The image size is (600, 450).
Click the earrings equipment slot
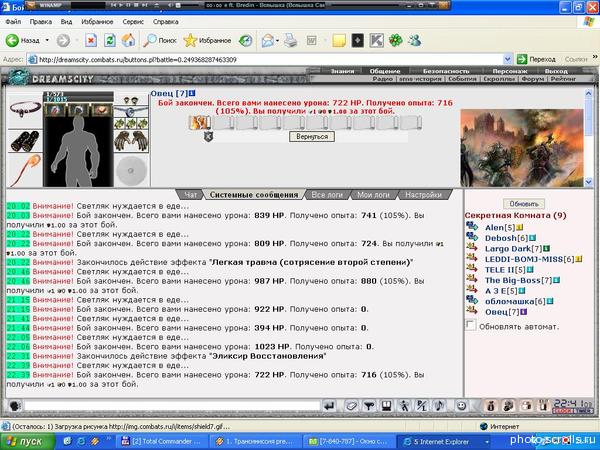point(131,101)
